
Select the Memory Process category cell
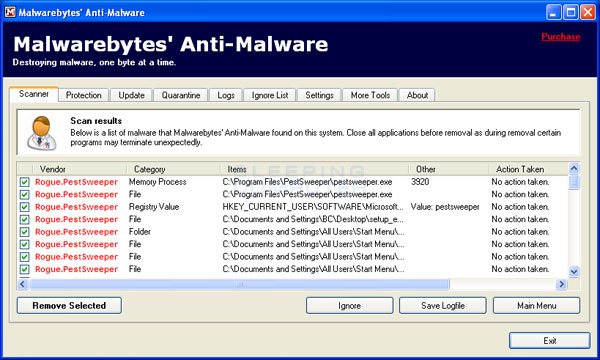tap(157, 182)
